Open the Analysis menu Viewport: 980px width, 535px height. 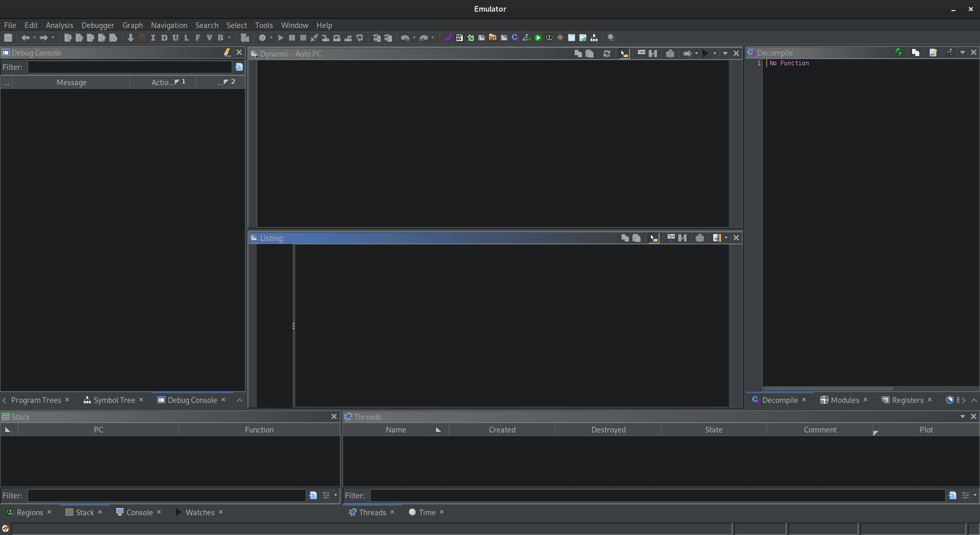click(x=59, y=25)
